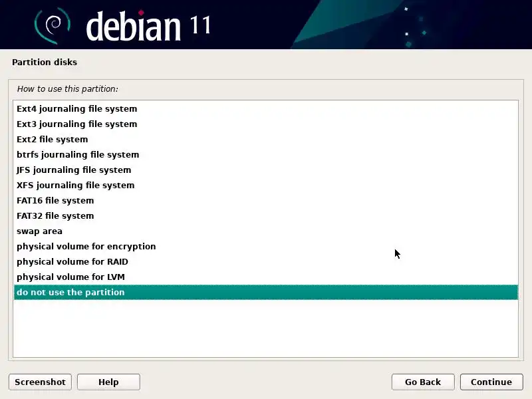Pick the Ext2 file system option
532x399 pixels.
265,139
